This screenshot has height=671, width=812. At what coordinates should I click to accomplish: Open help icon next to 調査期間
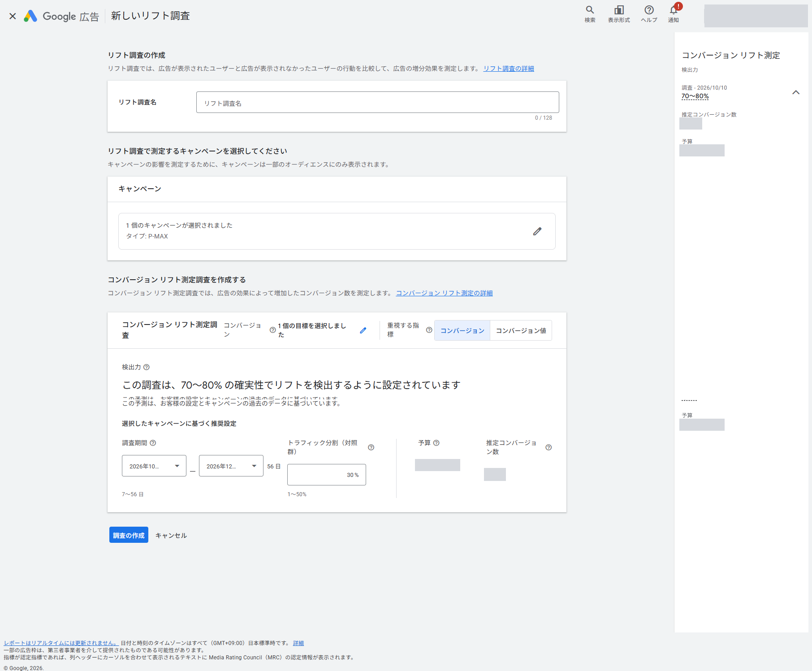tap(153, 443)
